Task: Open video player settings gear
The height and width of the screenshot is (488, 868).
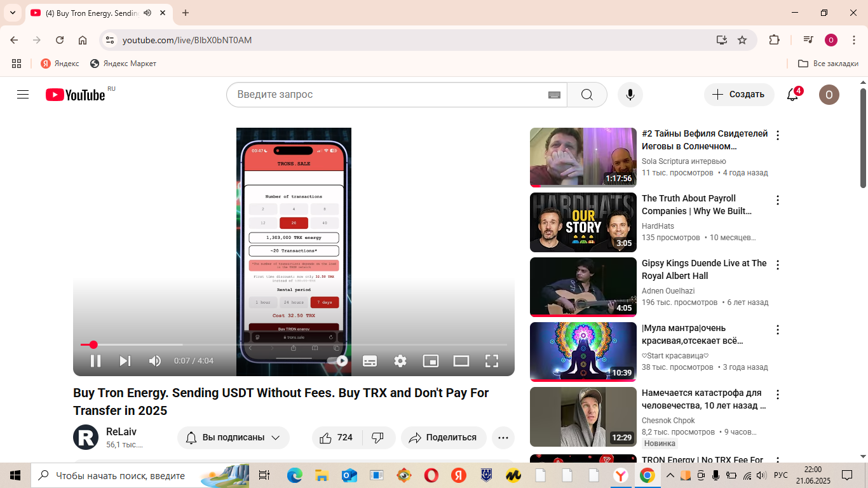Action: 400,361
